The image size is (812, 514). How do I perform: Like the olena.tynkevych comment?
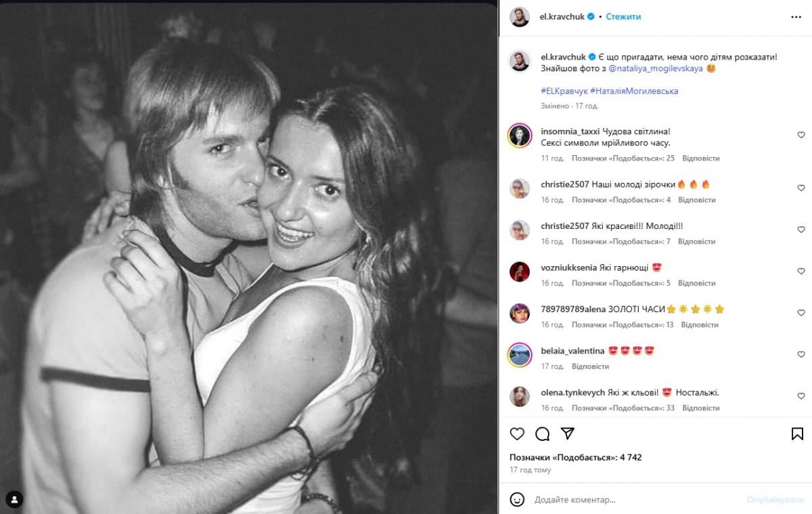(801, 396)
